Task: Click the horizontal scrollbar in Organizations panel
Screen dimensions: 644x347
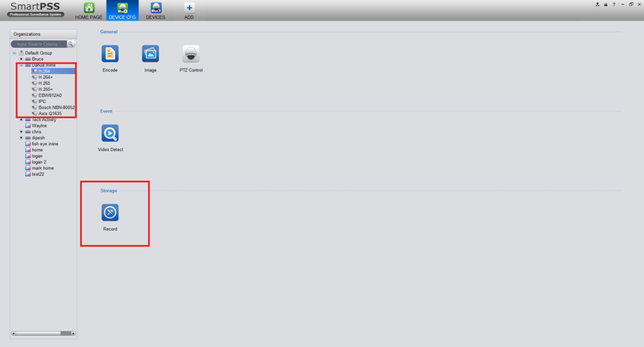Action: (43, 333)
